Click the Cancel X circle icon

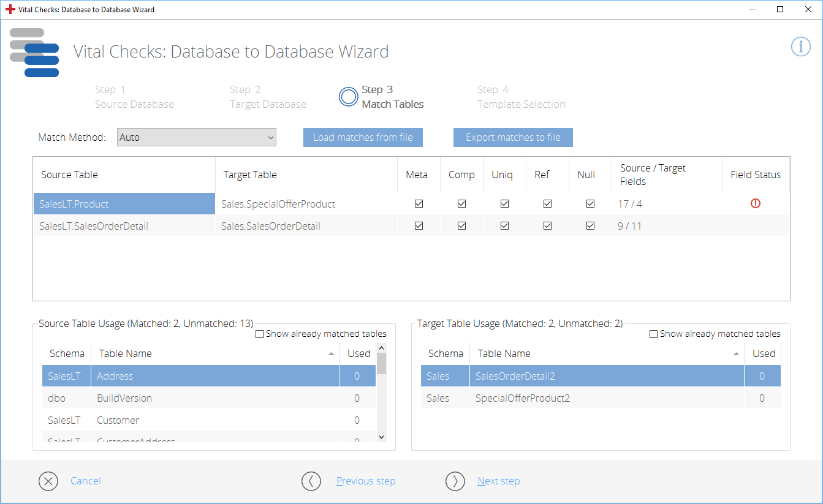48,481
